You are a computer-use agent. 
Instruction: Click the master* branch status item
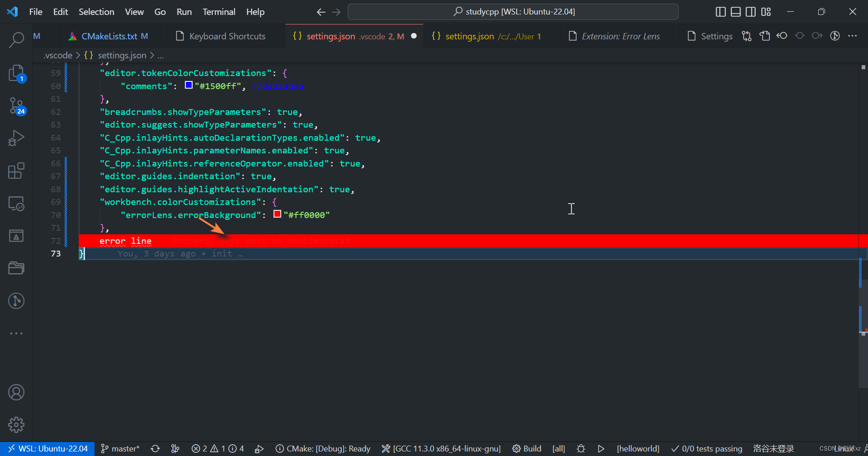click(x=120, y=449)
